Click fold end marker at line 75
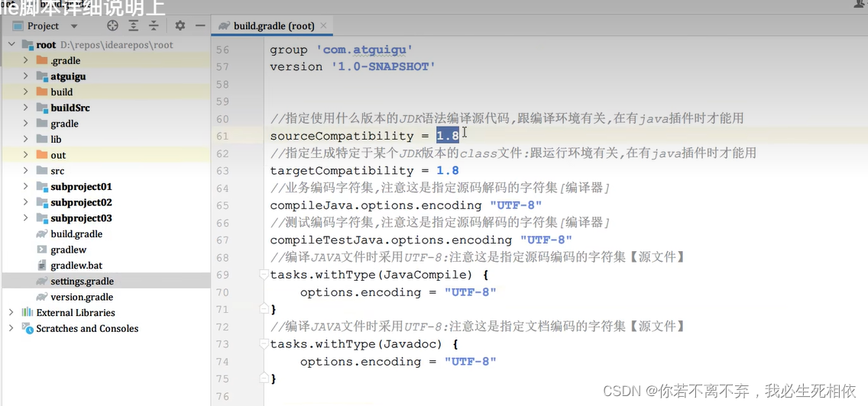The width and height of the screenshot is (868, 406). [x=264, y=379]
